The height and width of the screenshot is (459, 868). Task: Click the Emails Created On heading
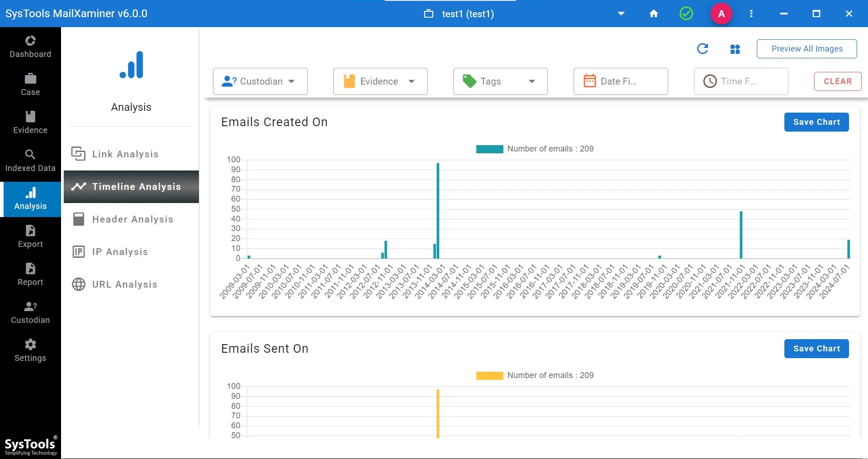[274, 122]
